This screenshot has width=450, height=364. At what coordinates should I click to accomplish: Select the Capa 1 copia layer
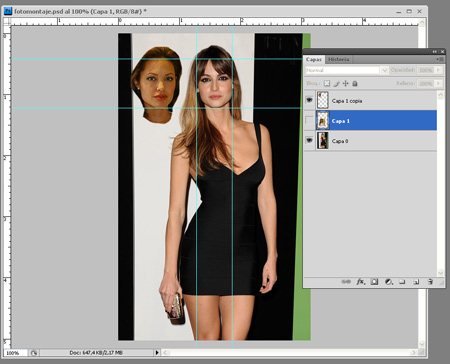click(370, 100)
